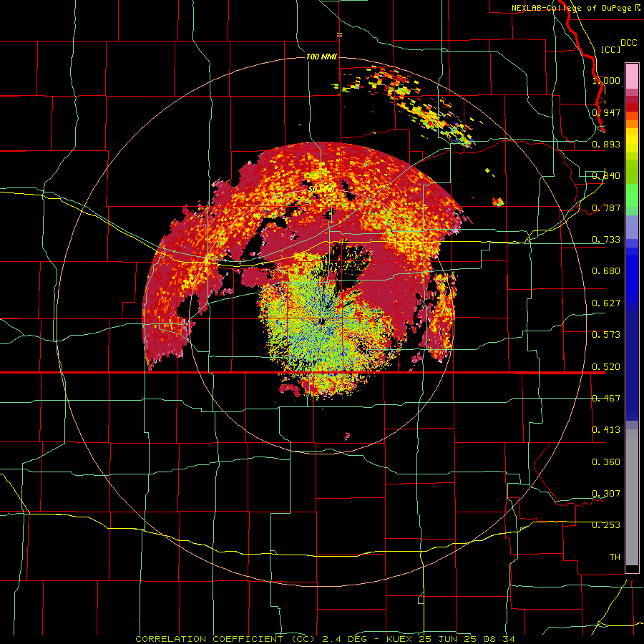The width and height of the screenshot is (644, 644).
Task: Click the CORRELATION COEFFICIENT (CC) caption text
Action: [x=225, y=639]
